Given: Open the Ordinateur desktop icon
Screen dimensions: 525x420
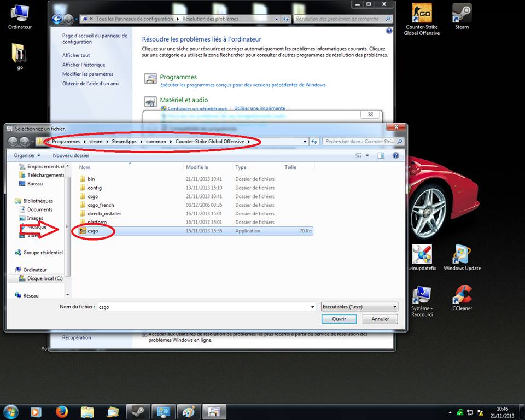Looking at the screenshot, I should 20,17.
